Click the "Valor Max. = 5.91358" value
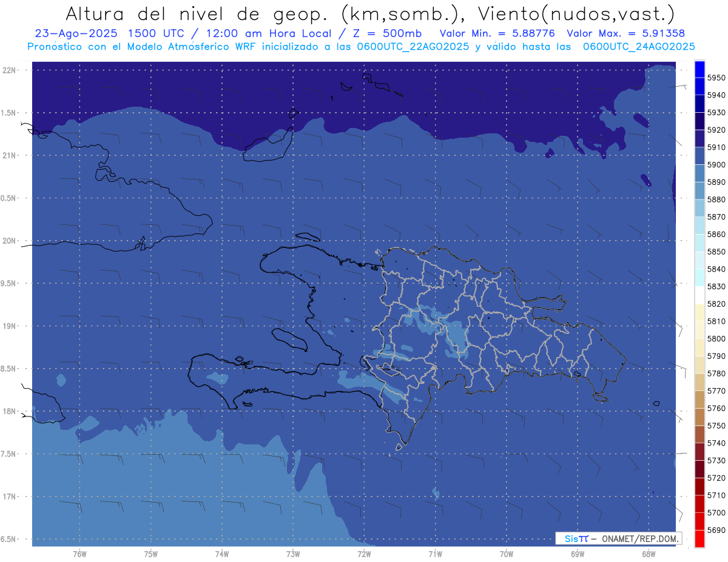The width and height of the screenshot is (728, 562). coord(626,33)
